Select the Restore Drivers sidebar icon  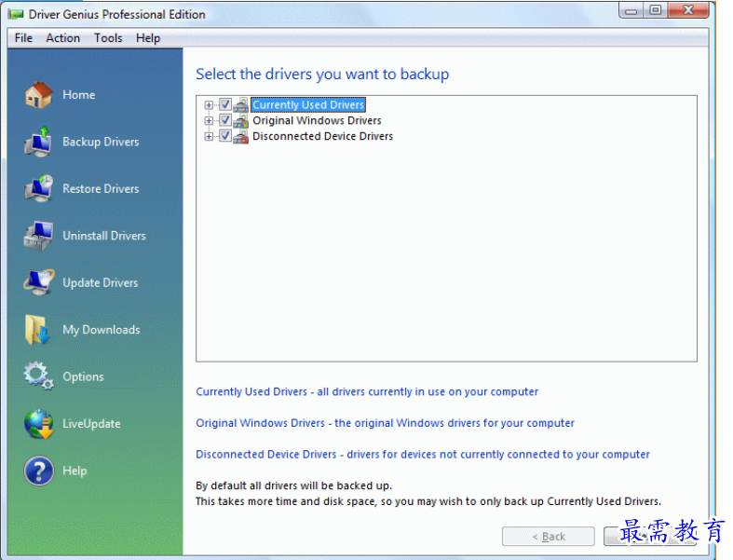(38, 188)
